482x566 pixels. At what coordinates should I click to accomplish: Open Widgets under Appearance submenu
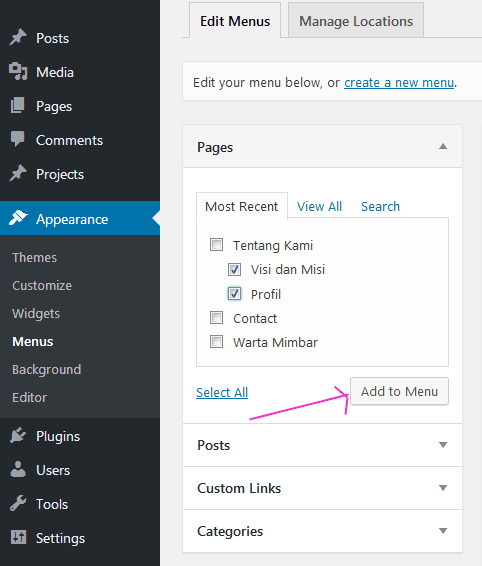36,313
